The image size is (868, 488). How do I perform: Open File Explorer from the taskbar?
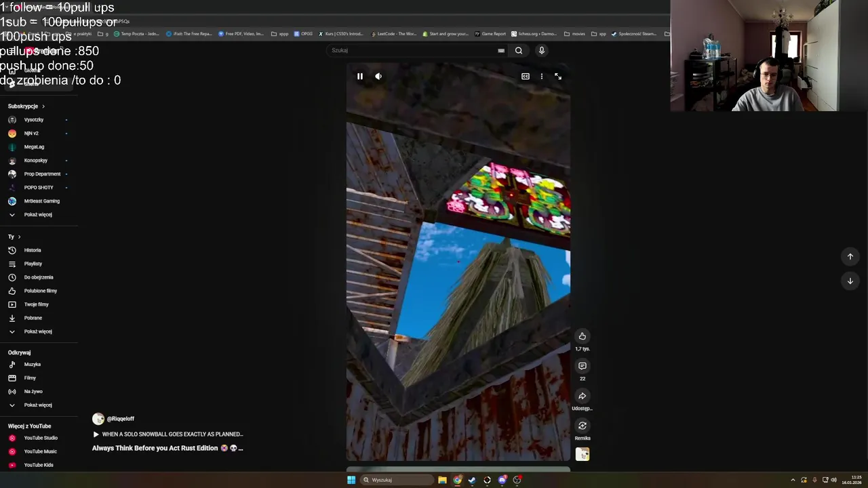coord(442,480)
